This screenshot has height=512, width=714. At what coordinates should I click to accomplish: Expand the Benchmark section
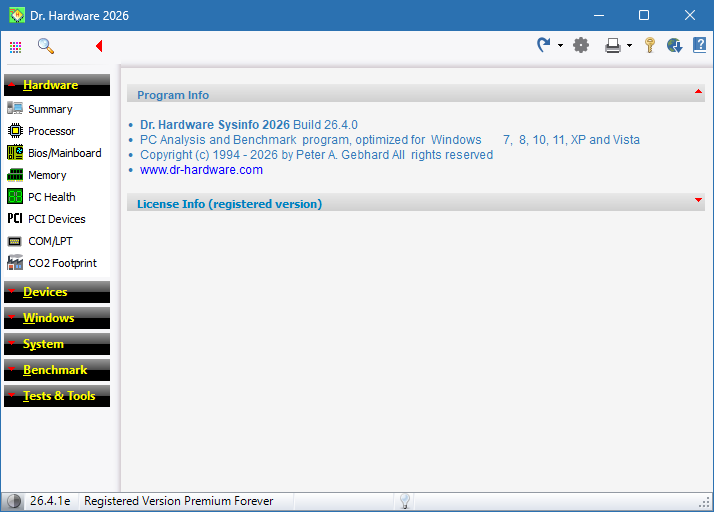click(57, 369)
